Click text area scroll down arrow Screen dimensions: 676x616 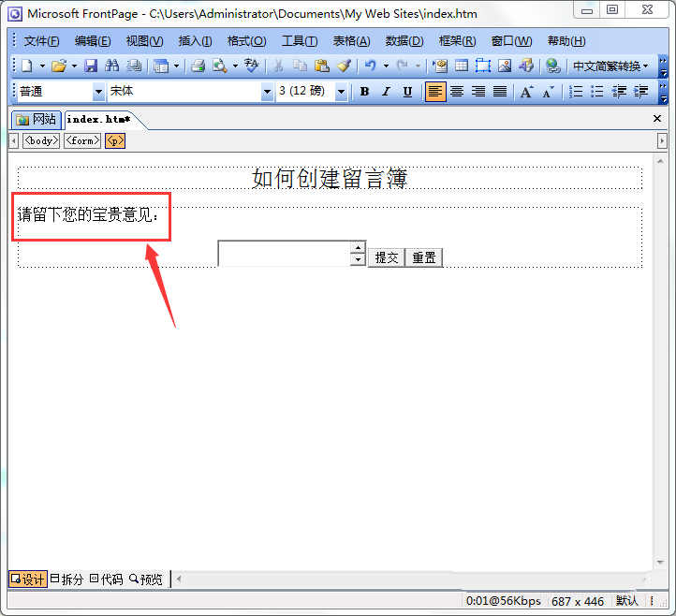pyautogui.click(x=358, y=259)
